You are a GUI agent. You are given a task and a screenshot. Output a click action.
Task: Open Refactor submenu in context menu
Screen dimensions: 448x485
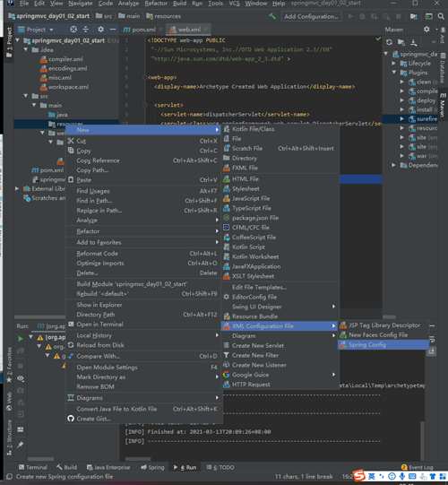click(x=143, y=231)
